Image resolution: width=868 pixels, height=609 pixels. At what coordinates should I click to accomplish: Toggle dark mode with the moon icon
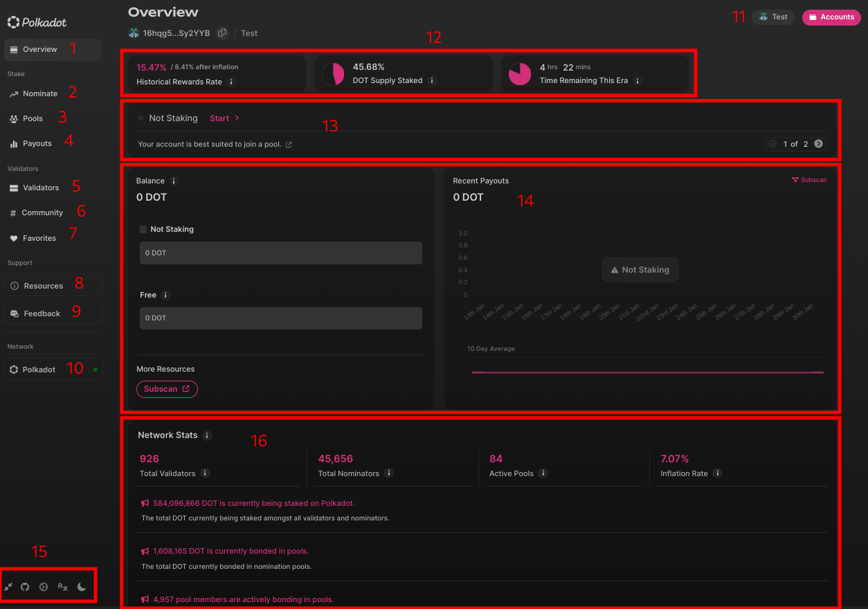point(82,586)
